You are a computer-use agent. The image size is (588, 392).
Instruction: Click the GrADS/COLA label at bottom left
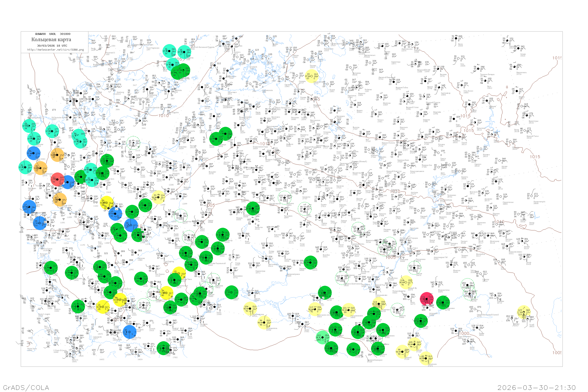[26, 387]
